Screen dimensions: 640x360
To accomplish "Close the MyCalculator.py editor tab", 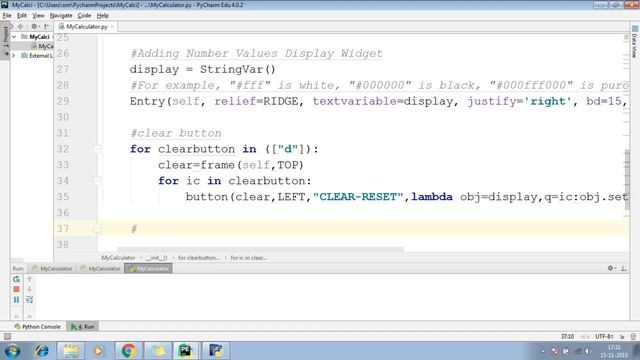I will [x=112, y=27].
